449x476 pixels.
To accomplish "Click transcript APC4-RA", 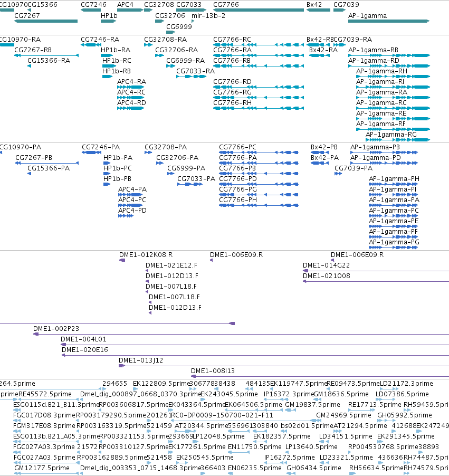I will (x=131, y=82).
